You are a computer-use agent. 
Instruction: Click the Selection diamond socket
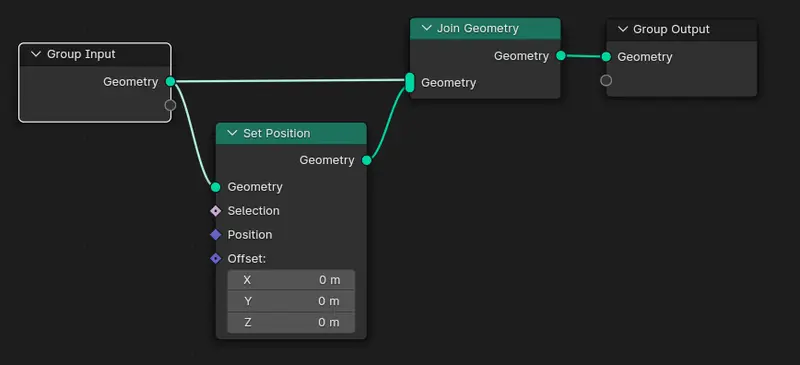pyautogui.click(x=216, y=211)
